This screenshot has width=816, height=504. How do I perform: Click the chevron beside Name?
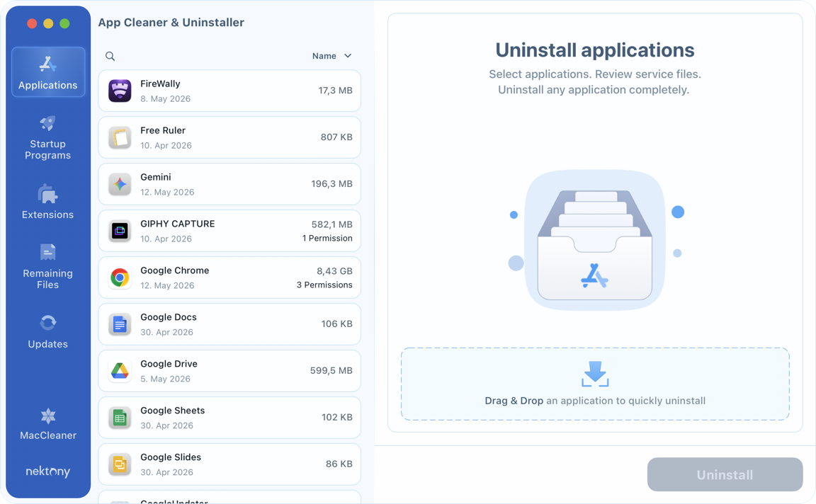[348, 56]
